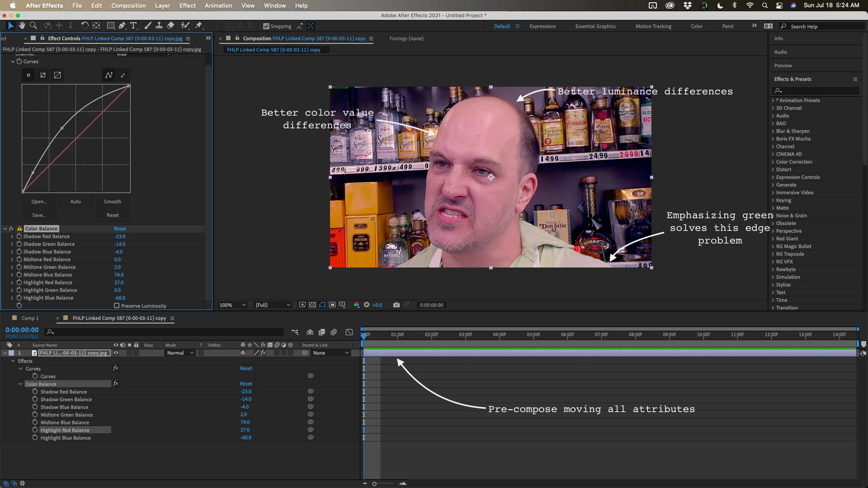
Task: Open the 100% magnification dropdown
Action: pyautogui.click(x=232, y=305)
